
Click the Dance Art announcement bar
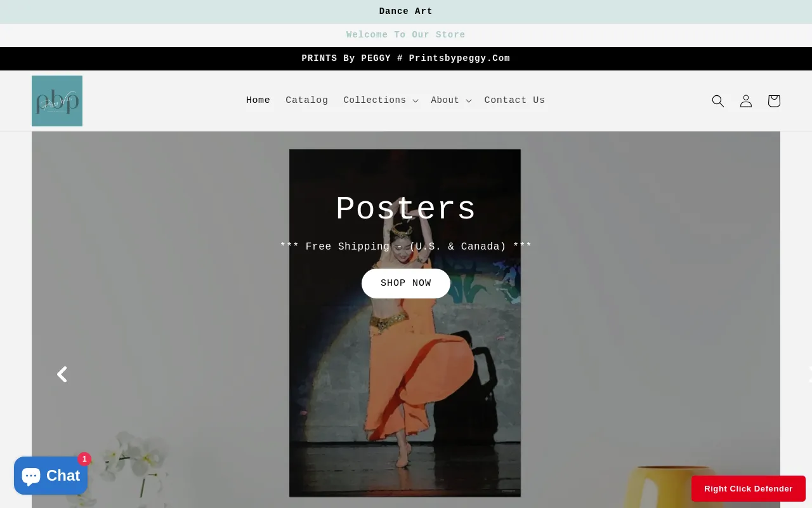click(406, 11)
